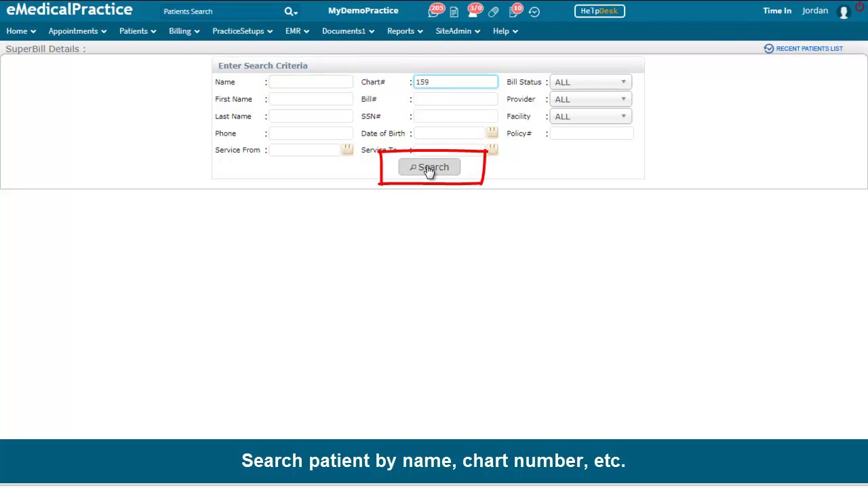Open Service To calendar picker
This screenshot has width=868, height=488.
coord(492,148)
